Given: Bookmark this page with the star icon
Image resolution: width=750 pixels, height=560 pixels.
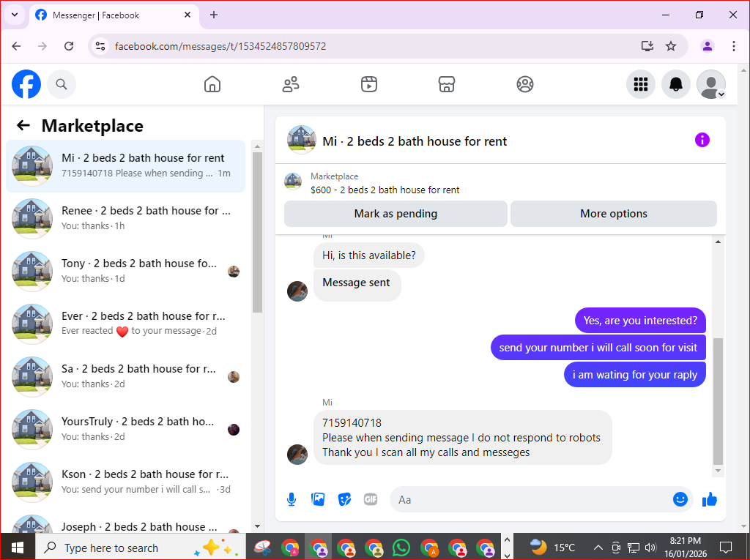Looking at the screenshot, I should click(x=671, y=46).
